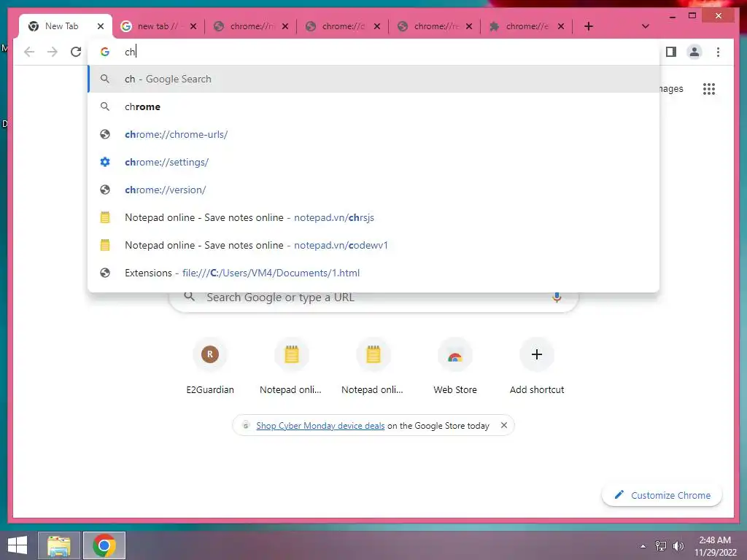Choose the 'chrome' search suggestion

374,106
